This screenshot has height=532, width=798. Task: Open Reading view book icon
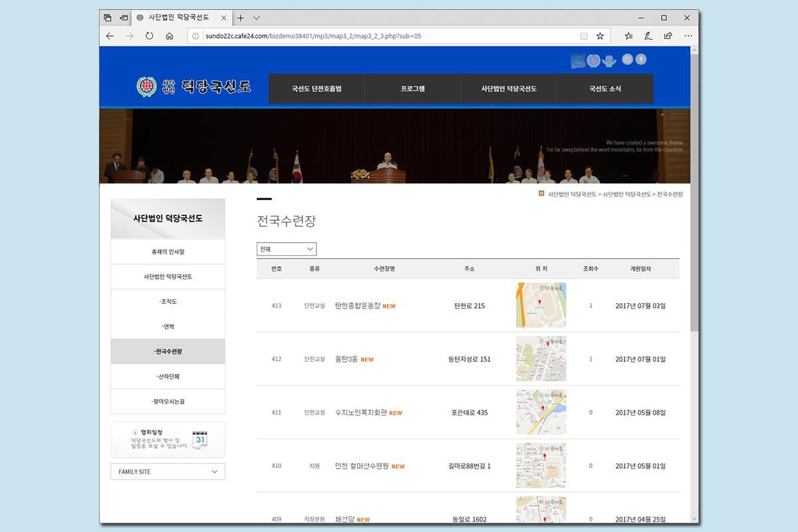583,36
